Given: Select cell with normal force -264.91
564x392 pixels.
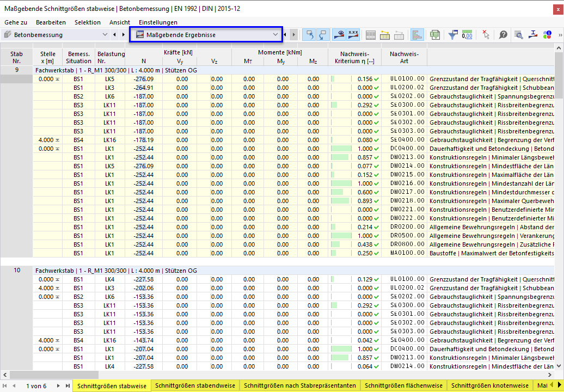Looking at the screenshot, I should click(x=144, y=88).
